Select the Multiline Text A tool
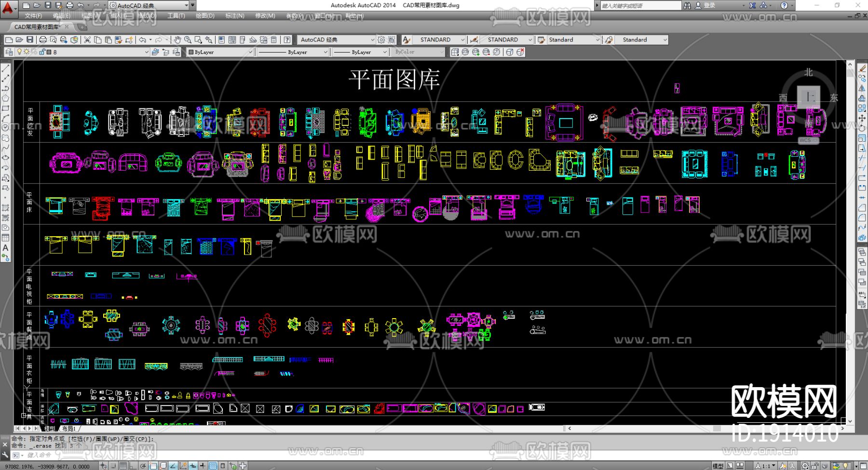This screenshot has height=470, width=868. (x=6, y=248)
